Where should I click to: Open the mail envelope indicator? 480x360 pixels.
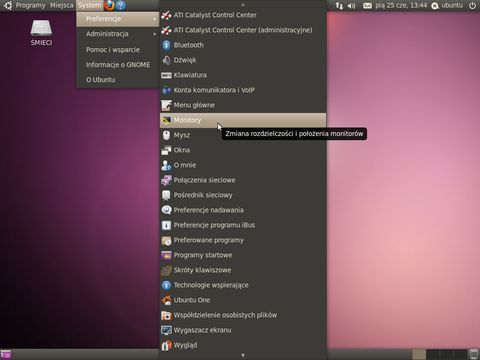[x=367, y=6]
